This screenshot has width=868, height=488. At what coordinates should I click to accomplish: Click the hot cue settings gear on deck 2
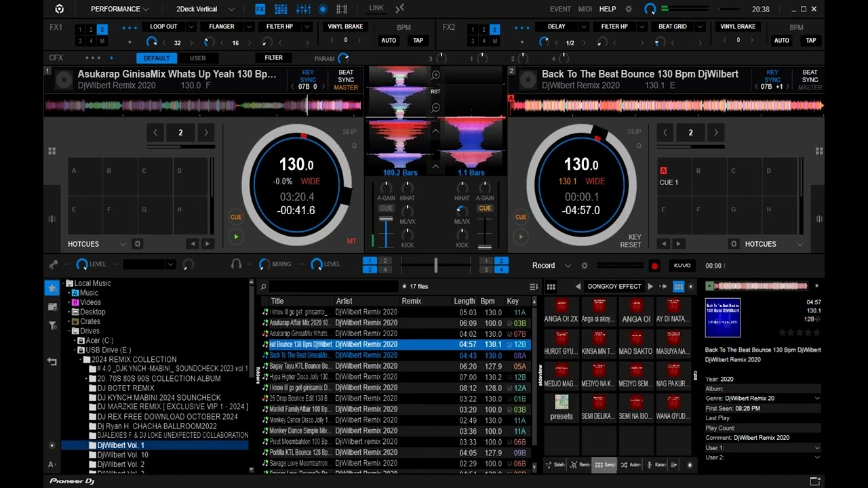[x=734, y=243]
